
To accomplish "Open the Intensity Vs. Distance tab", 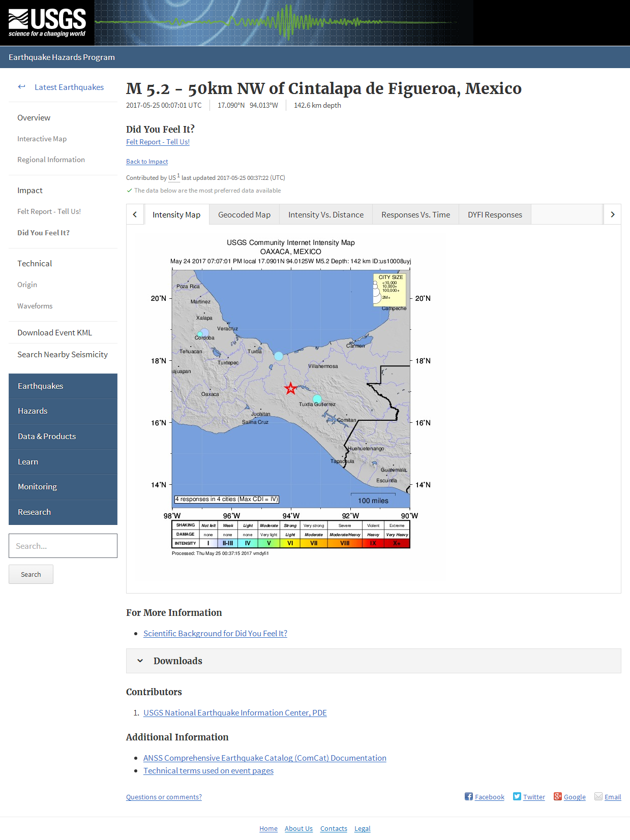I will [325, 214].
